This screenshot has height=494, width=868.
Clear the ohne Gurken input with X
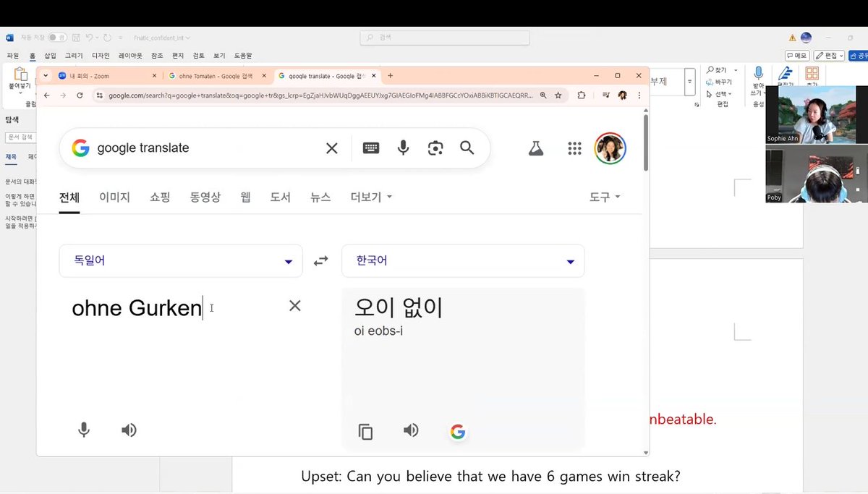[294, 306]
